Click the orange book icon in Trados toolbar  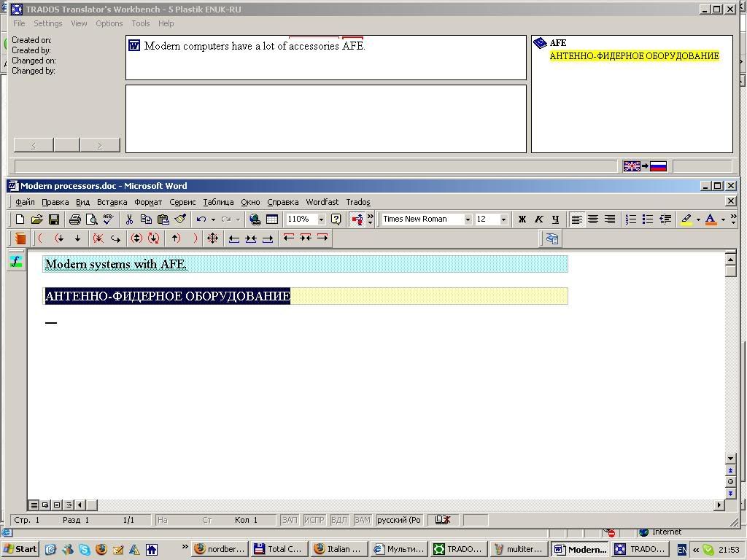pyautogui.click(x=20, y=238)
